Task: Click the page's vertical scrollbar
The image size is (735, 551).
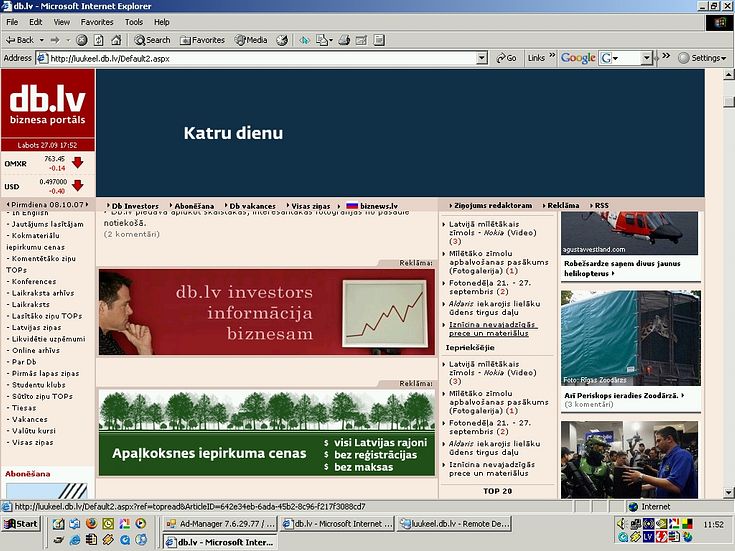Action: point(727,300)
